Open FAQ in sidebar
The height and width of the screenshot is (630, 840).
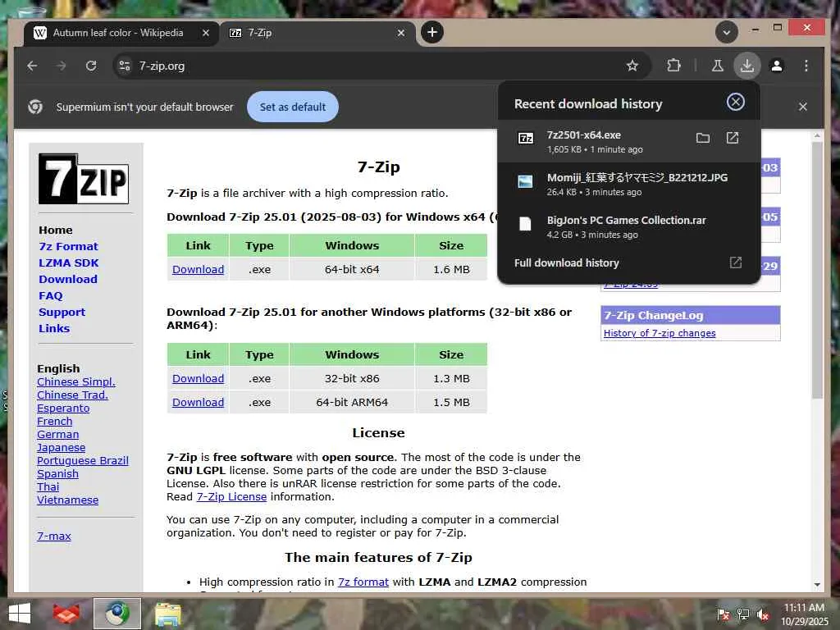50,295
